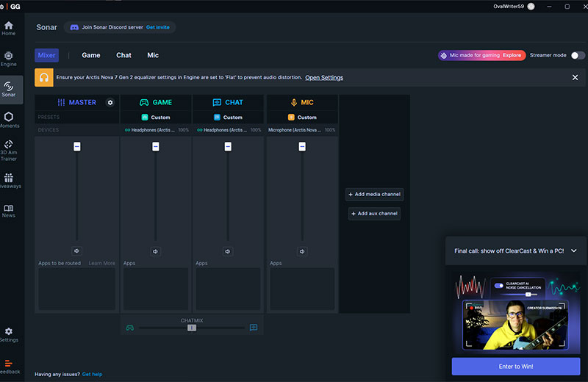Click user account avatar in title bar

(x=531, y=7)
